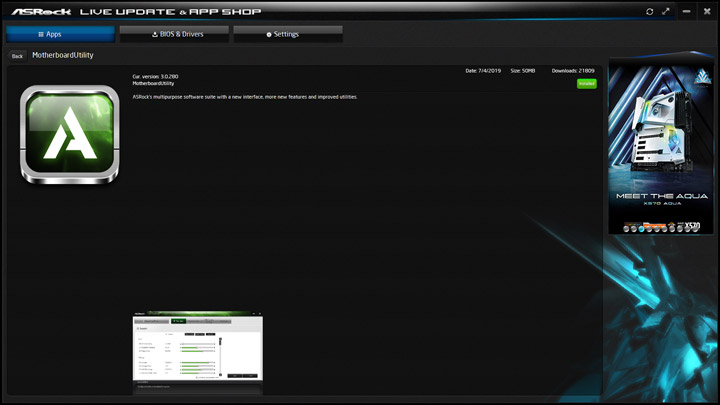Image resolution: width=720 pixels, height=405 pixels.
Task: Go back using the Back button
Action: click(x=17, y=56)
